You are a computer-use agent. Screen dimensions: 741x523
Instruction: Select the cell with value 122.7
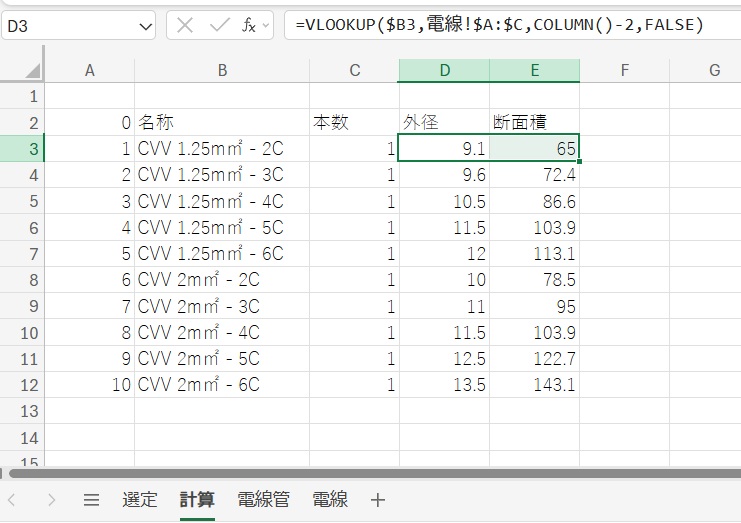pyautogui.click(x=534, y=359)
